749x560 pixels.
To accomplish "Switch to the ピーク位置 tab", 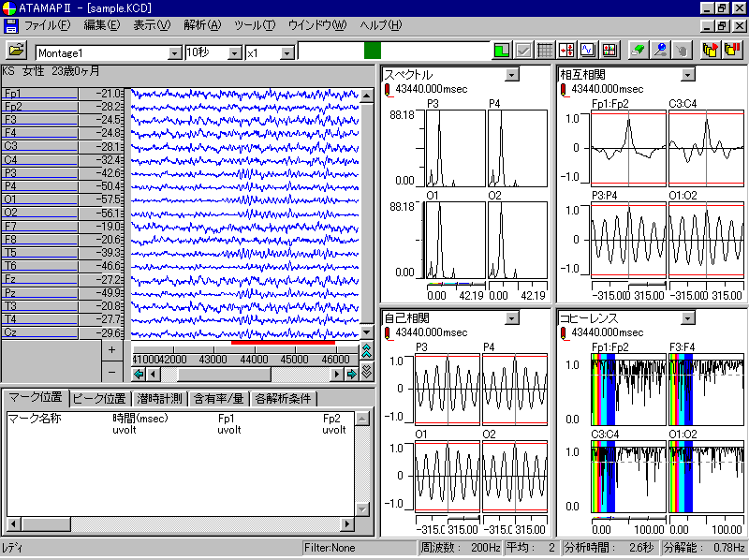I will coord(99,399).
